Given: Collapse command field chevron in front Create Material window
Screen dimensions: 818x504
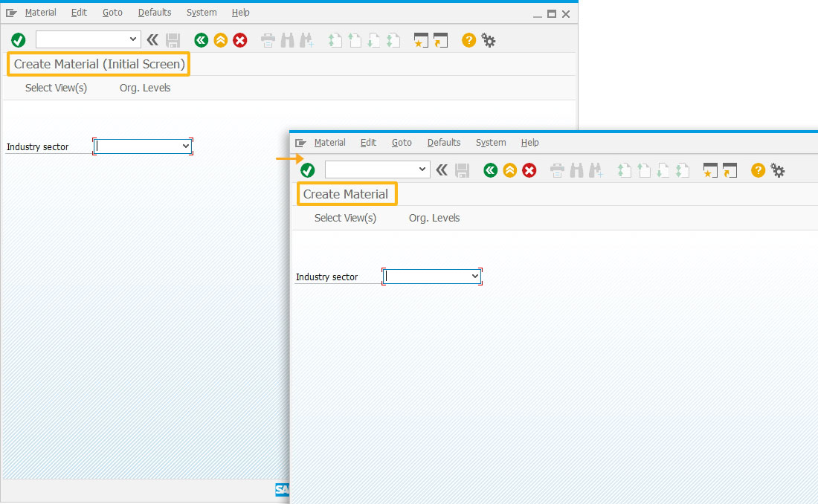Looking at the screenshot, I should coord(442,169).
